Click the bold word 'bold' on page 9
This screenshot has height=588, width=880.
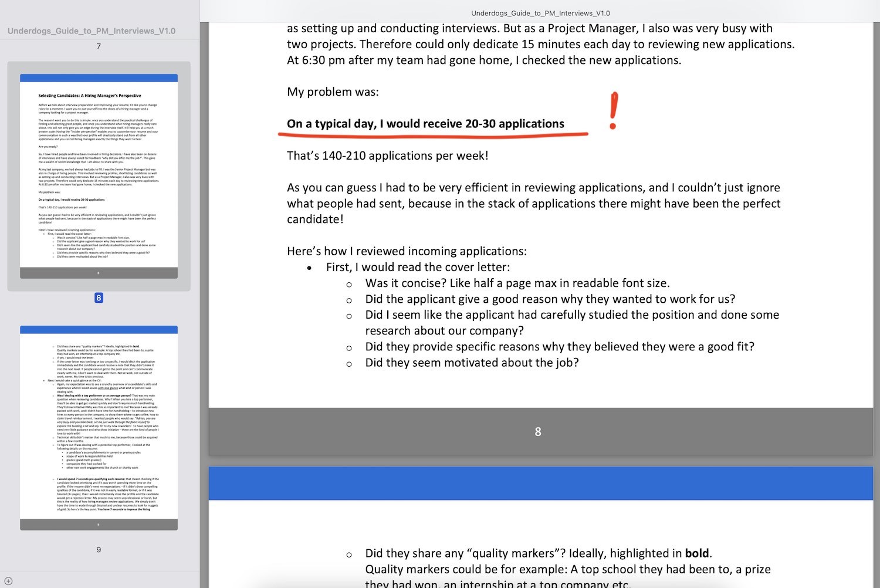point(697,553)
